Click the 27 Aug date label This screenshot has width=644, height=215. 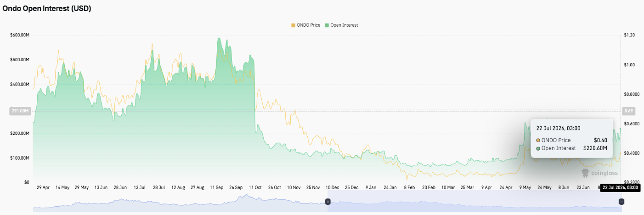[x=198, y=188]
